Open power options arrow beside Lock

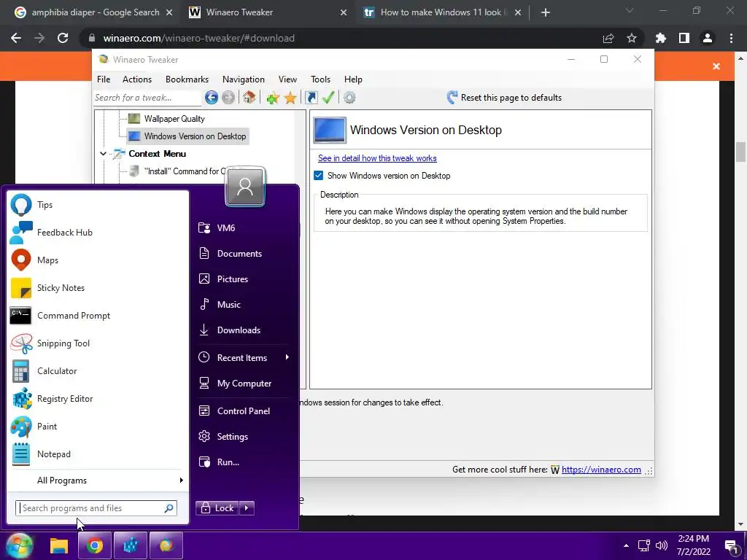tap(247, 508)
